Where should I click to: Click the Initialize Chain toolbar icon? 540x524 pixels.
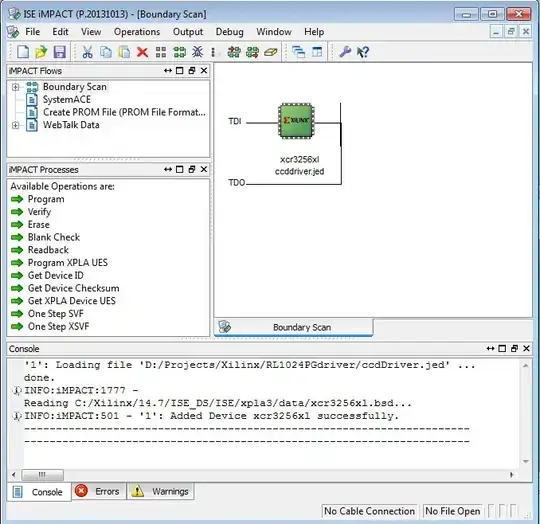coord(179,52)
